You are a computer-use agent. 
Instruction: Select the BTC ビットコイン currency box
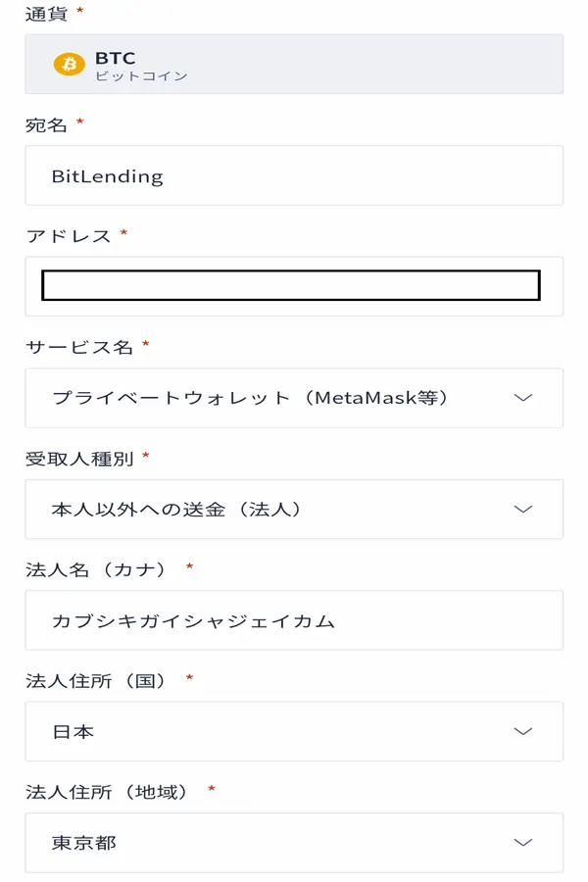(x=294, y=65)
